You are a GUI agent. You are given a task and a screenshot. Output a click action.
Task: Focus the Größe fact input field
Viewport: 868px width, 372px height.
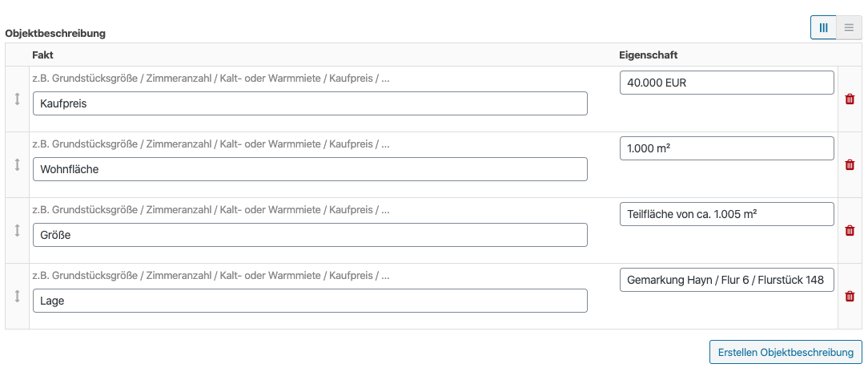(310, 235)
